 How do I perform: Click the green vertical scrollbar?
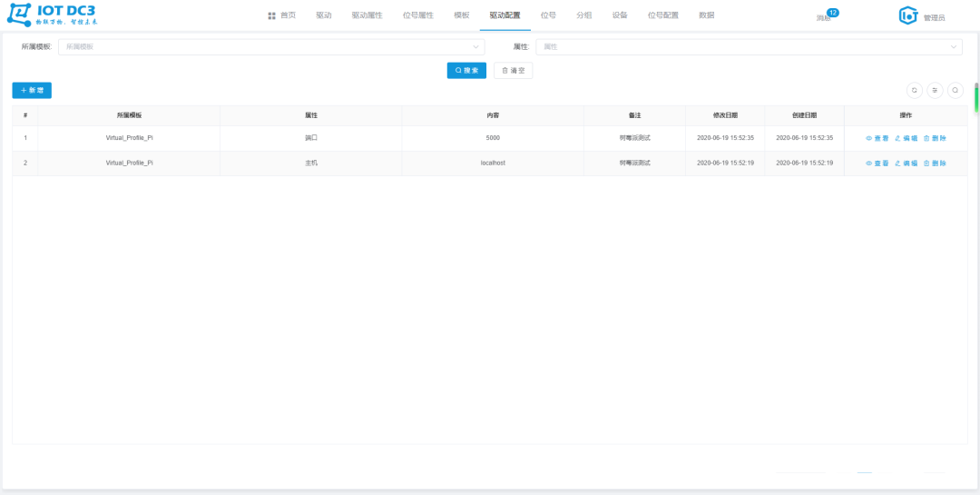coord(976,96)
